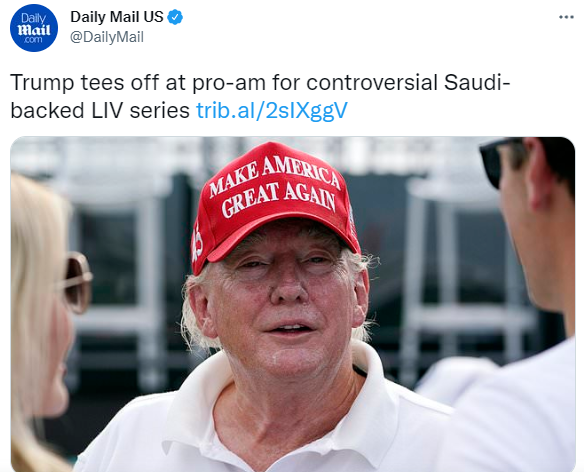This screenshot has height=472, width=584.
Task: Click the pink-tinted sunglasses on the woman
Action: pyautogui.click(x=75, y=282)
